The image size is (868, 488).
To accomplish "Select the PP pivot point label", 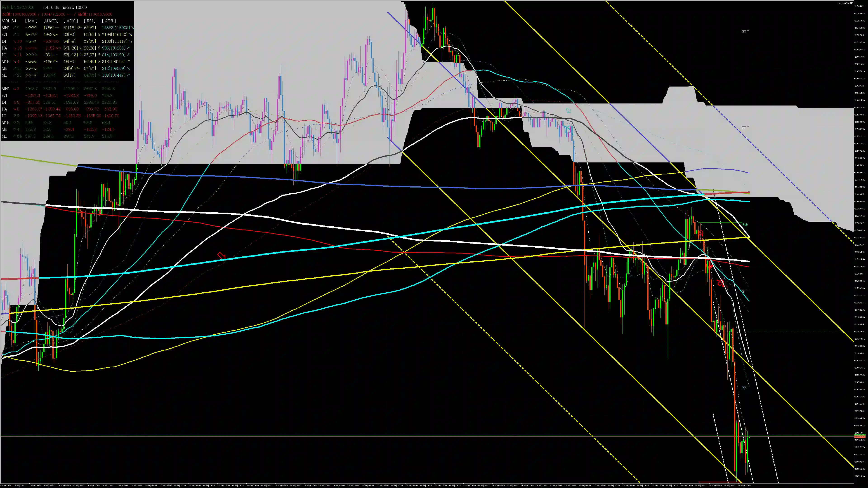I will pyautogui.click(x=744, y=388).
